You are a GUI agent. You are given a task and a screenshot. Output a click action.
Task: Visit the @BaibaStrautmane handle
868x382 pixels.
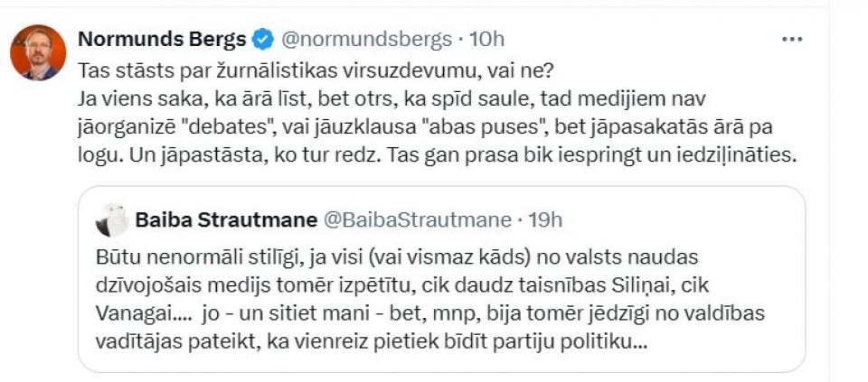(x=418, y=220)
